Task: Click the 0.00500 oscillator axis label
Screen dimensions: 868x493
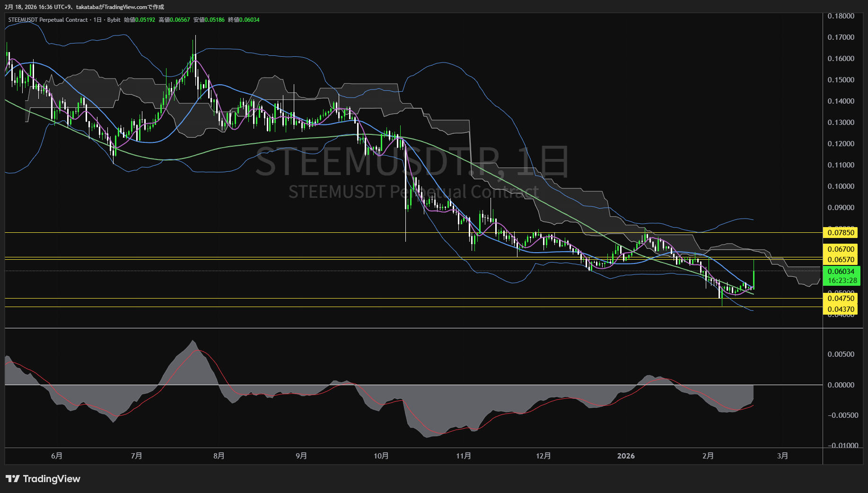Action: [x=841, y=354]
